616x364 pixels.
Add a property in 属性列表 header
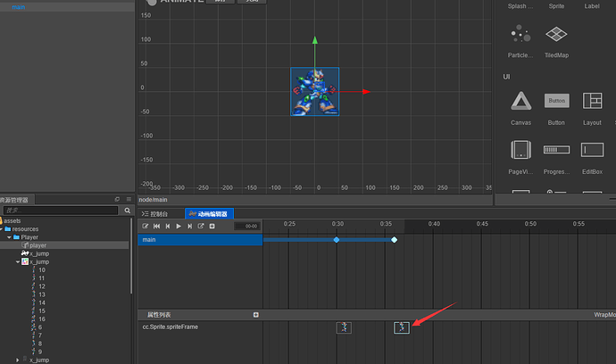point(255,315)
